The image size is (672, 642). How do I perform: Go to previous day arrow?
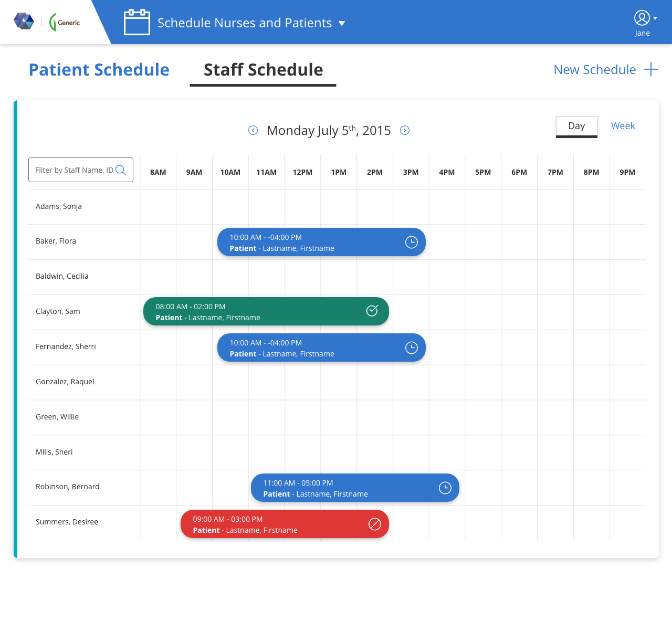tap(253, 130)
